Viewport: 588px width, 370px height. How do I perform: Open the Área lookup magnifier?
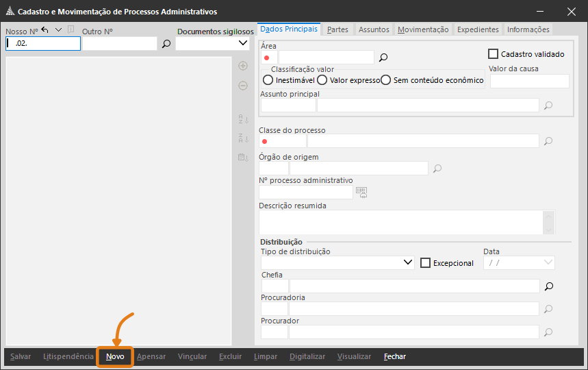click(383, 58)
